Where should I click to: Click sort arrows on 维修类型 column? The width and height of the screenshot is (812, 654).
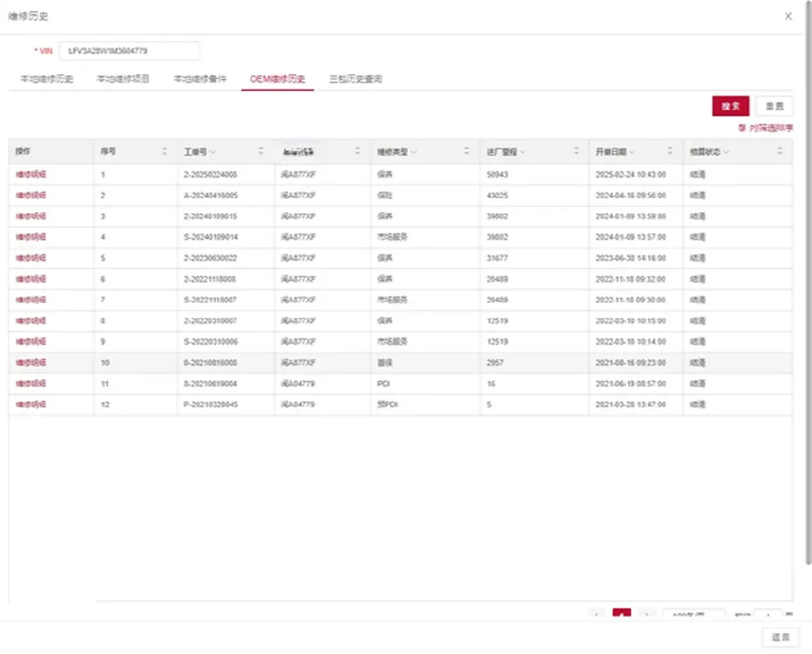point(467,152)
